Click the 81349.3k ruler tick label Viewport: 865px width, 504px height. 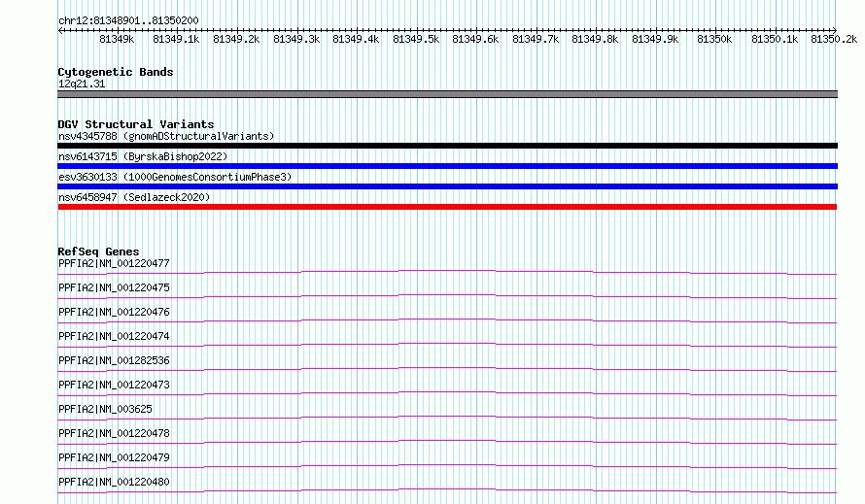click(296, 39)
